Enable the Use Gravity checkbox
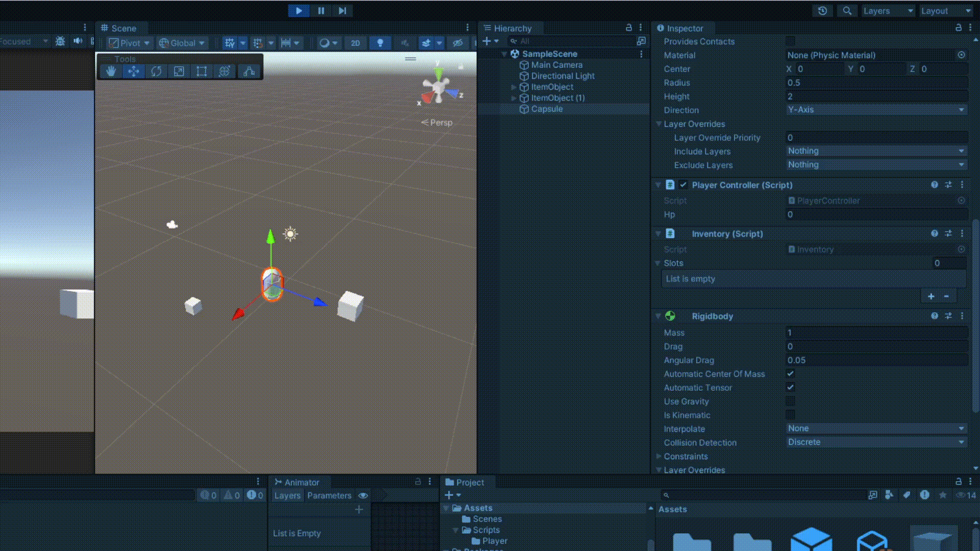This screenshot has width=980, height=551. point(790,402)
